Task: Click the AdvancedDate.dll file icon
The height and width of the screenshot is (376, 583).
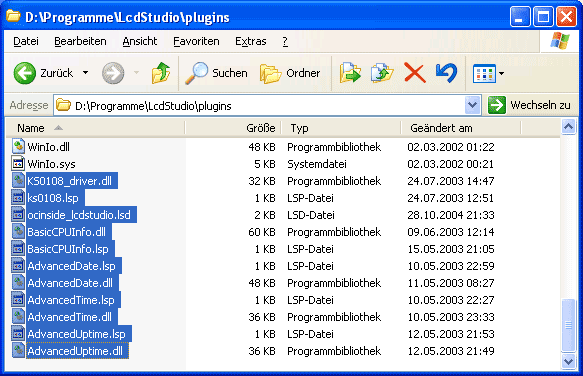Action: tap(18, 283)
